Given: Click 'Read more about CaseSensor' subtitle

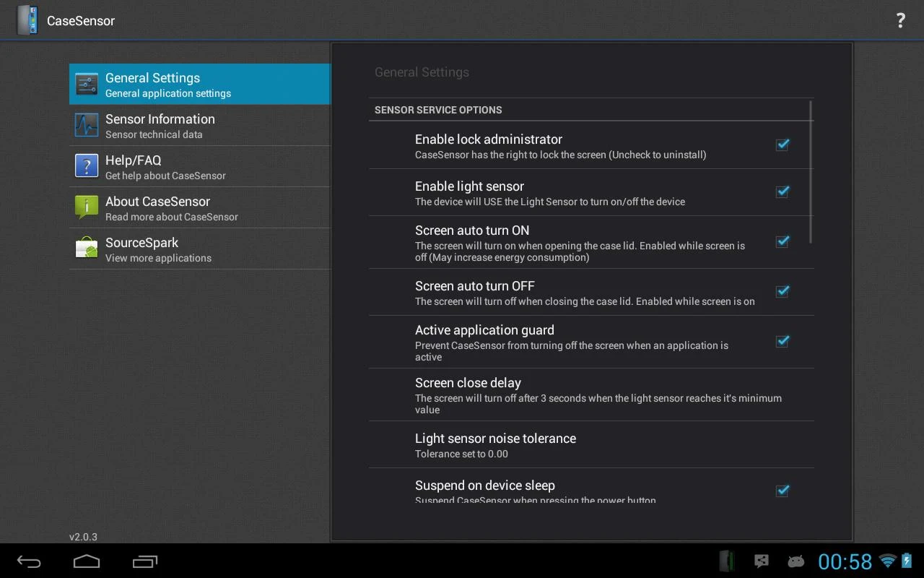Looking at the screenshot, I should [172, 217].
